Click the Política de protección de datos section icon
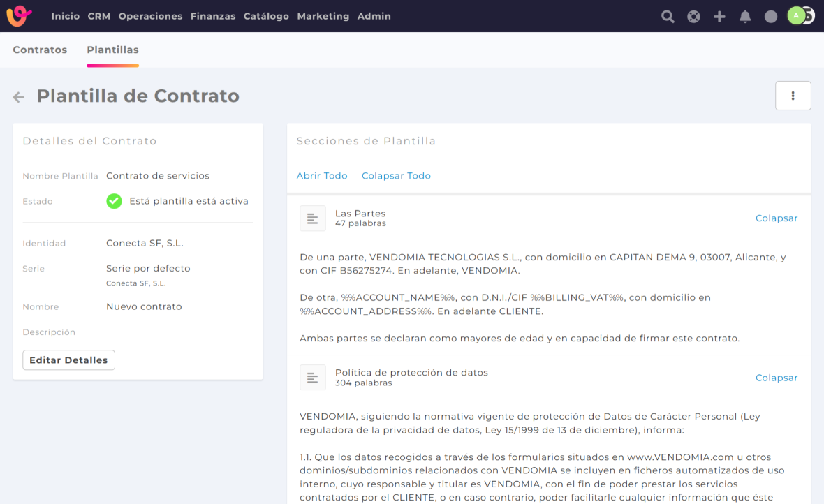This screenshot has height=504, width=824. (x=313, y=378)
